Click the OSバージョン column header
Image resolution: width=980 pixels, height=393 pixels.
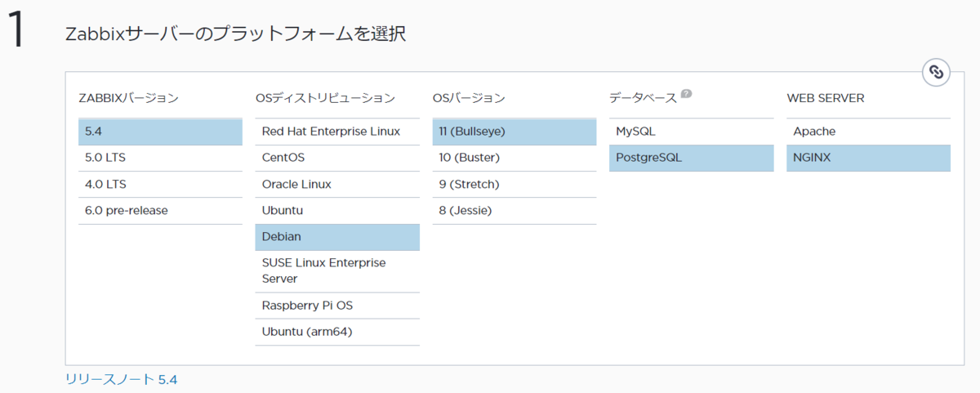pos(469,98)
